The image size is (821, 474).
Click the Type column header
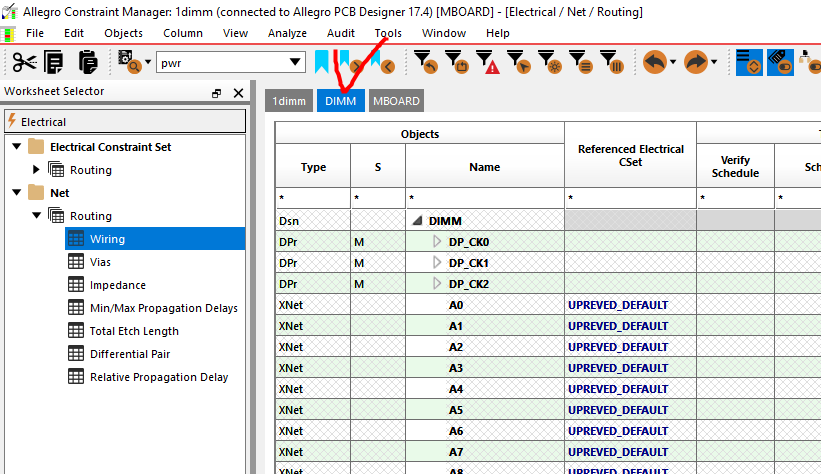point(313,167)
